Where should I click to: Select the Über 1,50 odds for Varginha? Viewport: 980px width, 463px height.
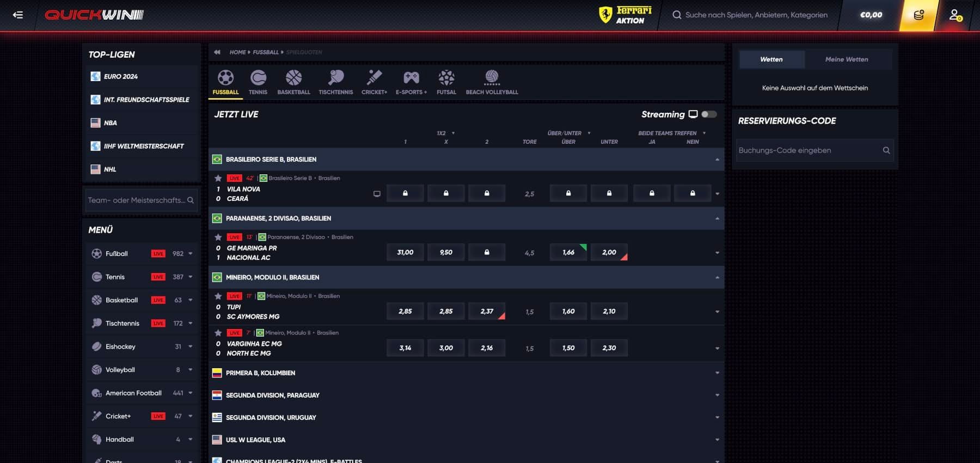click(x=568, y=348)
